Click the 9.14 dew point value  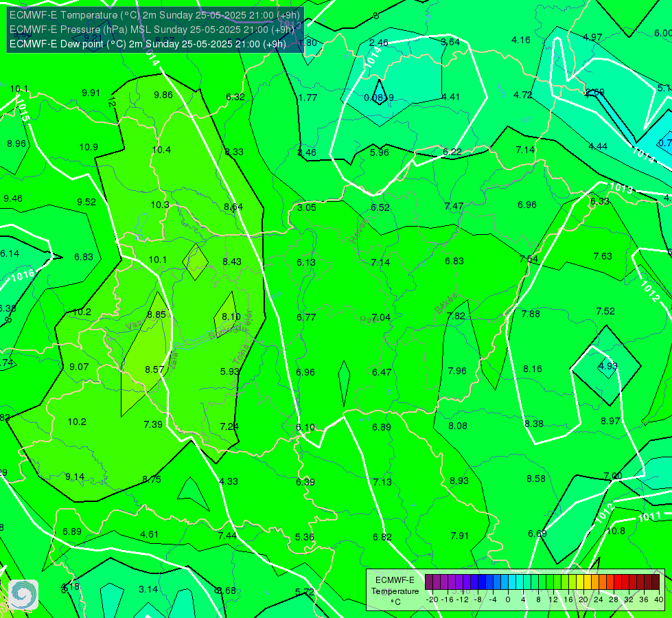coord(75,477)
